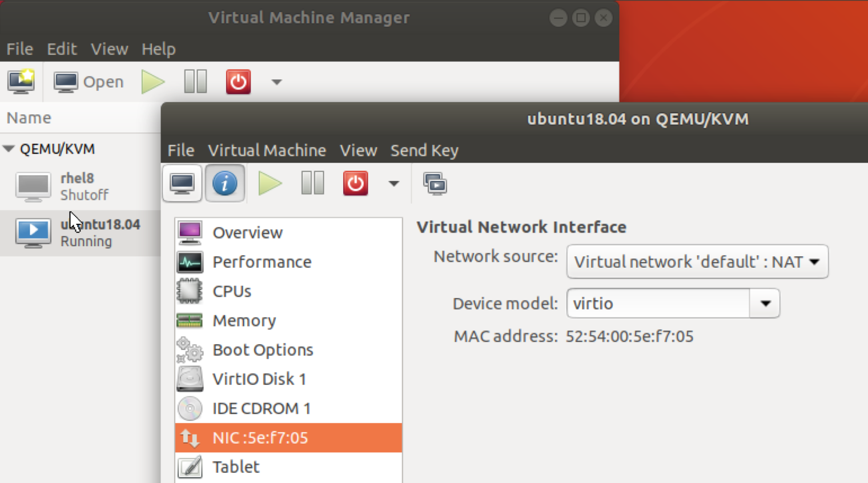
Task: Select Memory in hardware list
Action: tap(288, 320)
